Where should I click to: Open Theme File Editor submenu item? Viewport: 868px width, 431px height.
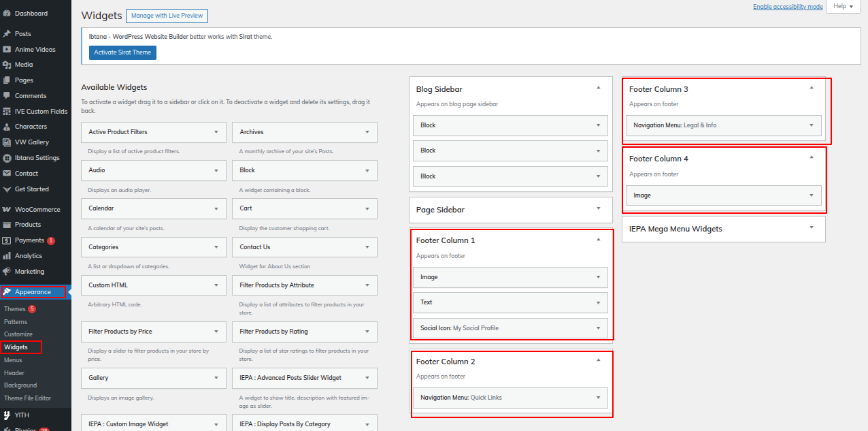point(27,398)
